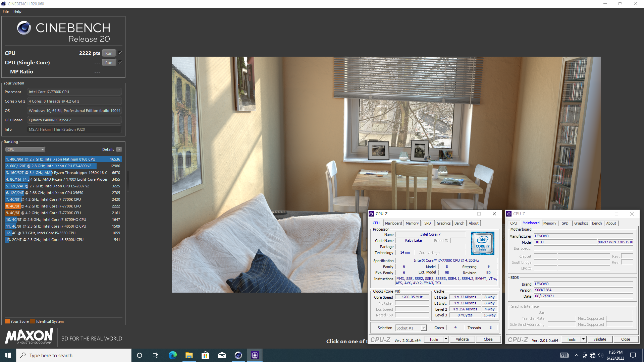
Task: Click Validate in left CPU-Z window
Action: [x=462, y=340]
